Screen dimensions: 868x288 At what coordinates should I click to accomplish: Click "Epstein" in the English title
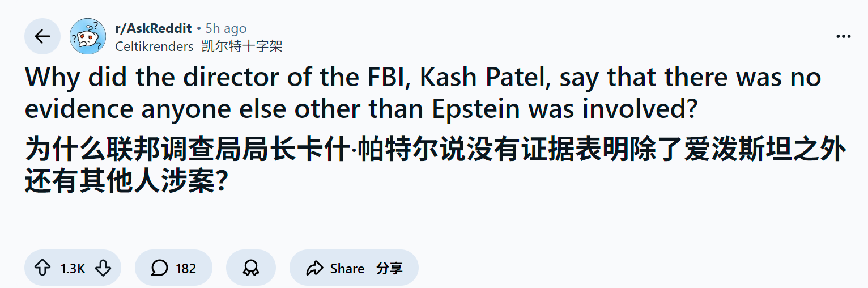[477, 109]
